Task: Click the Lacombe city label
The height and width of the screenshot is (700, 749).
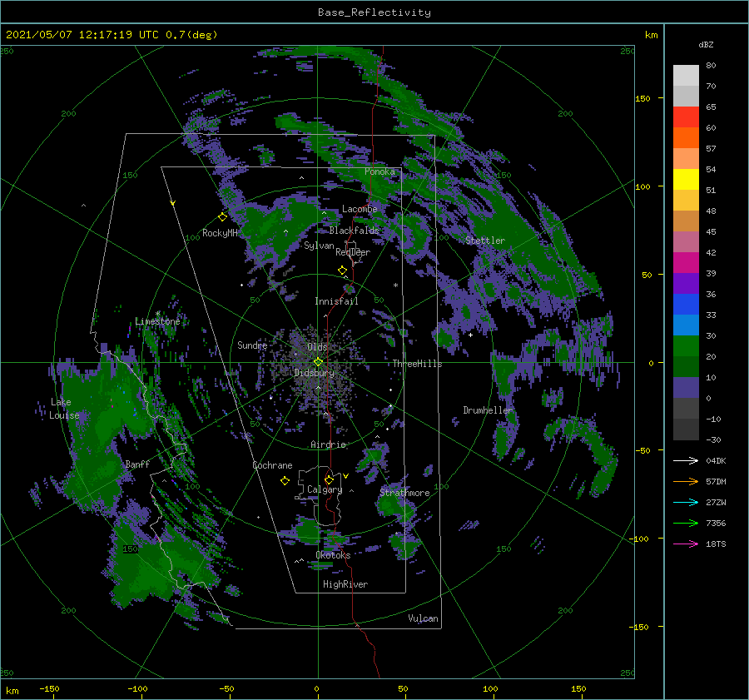Action: [360, 209]
